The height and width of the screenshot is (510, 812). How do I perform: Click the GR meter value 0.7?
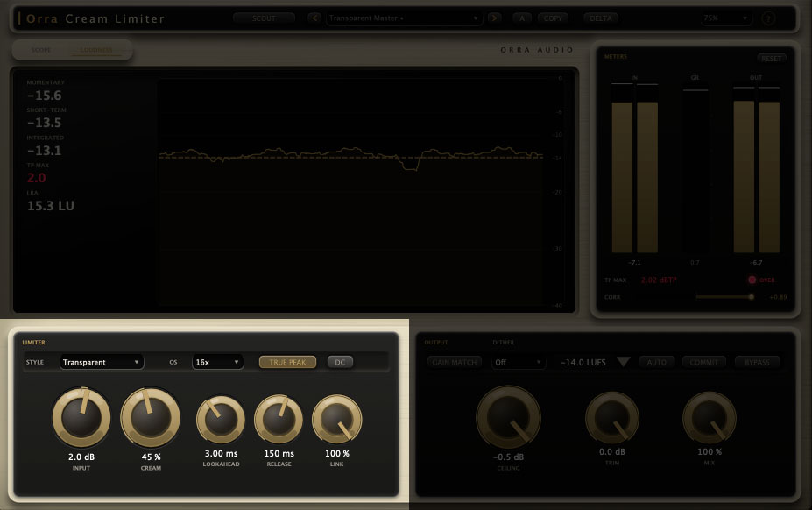tap(695, 263)
